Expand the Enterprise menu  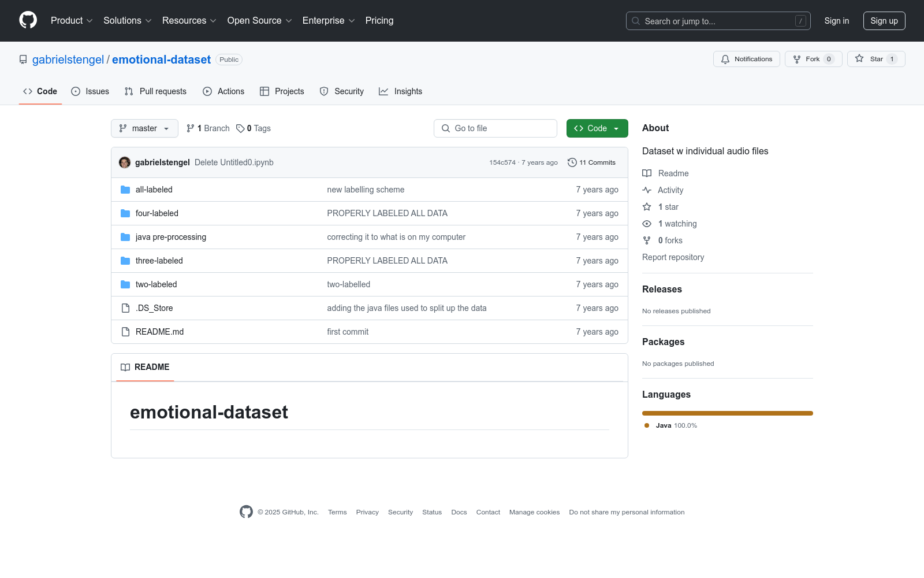point(329,21)
